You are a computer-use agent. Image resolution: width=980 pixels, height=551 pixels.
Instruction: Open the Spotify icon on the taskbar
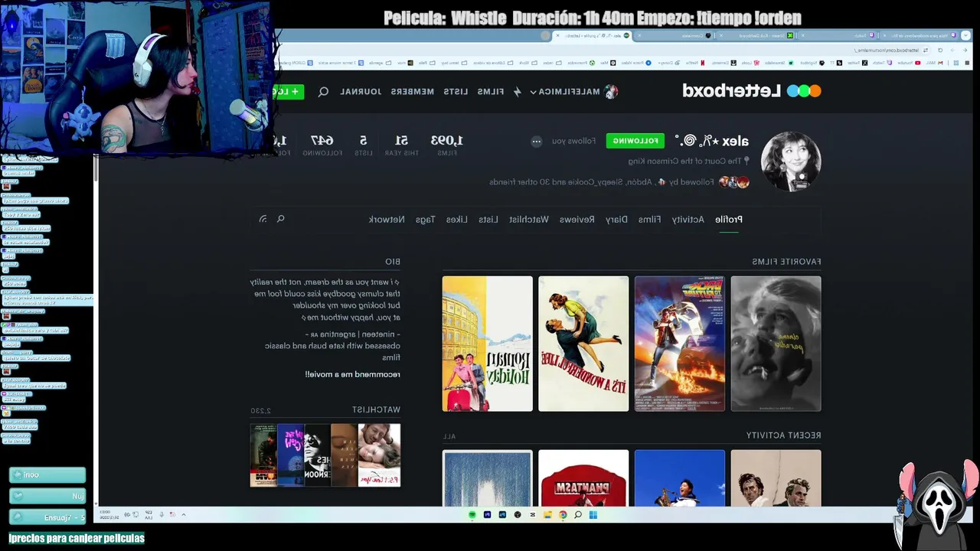click(472, 515)
